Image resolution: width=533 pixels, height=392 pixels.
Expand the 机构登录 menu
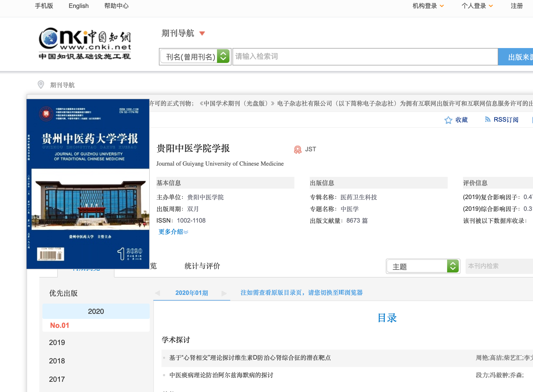tap(428, 6)
